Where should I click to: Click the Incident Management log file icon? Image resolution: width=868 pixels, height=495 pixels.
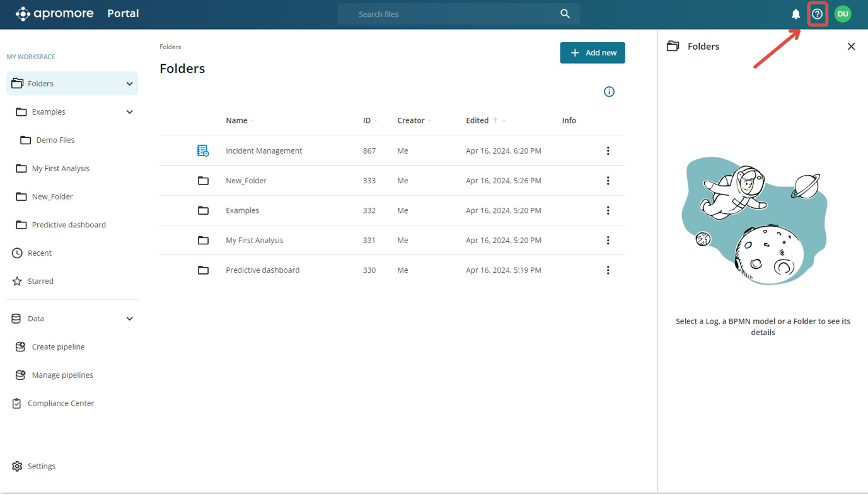(x=203, y=151)
